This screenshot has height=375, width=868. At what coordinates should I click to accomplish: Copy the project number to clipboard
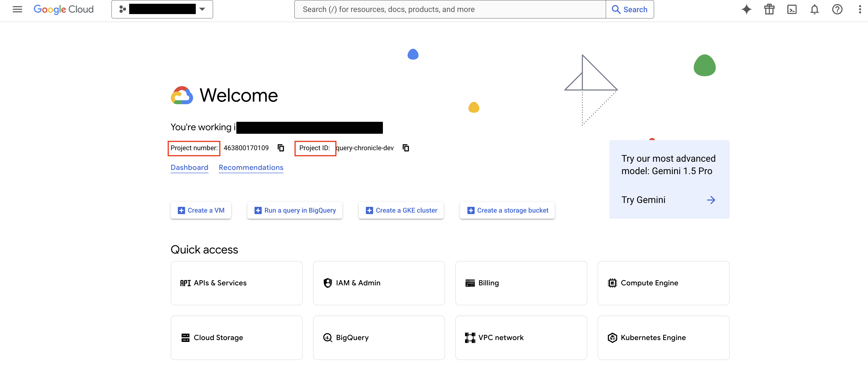281,148
